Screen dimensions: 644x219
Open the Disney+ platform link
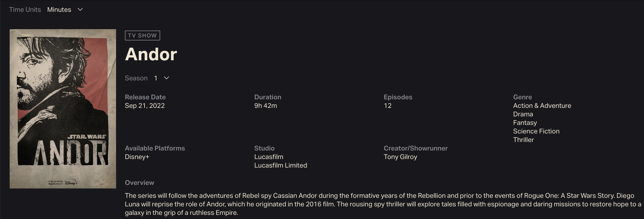point(137,157)
